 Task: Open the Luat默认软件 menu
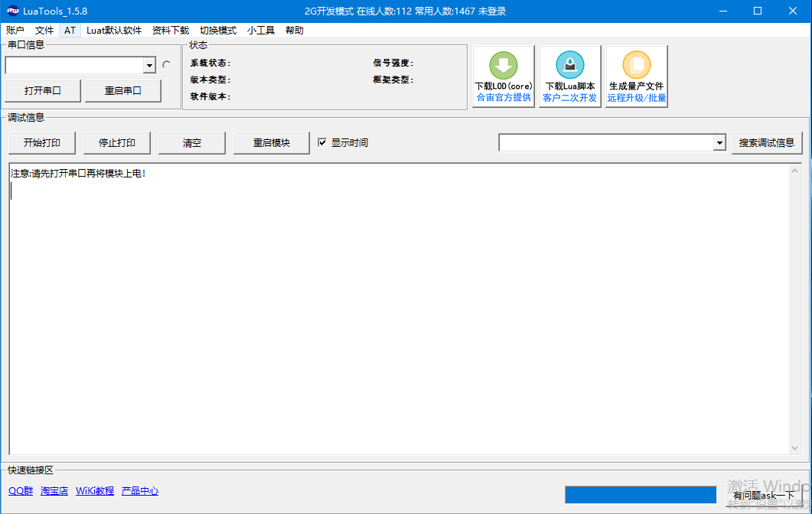(x=114, y=31)
